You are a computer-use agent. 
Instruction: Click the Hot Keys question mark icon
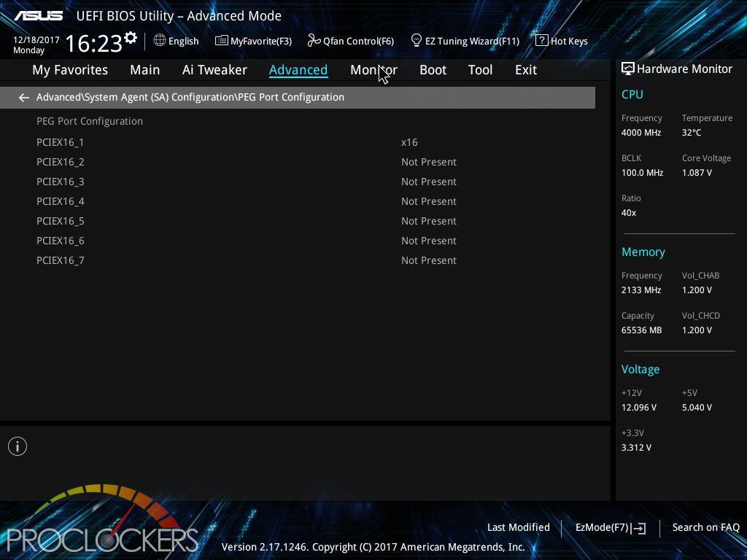542,41
